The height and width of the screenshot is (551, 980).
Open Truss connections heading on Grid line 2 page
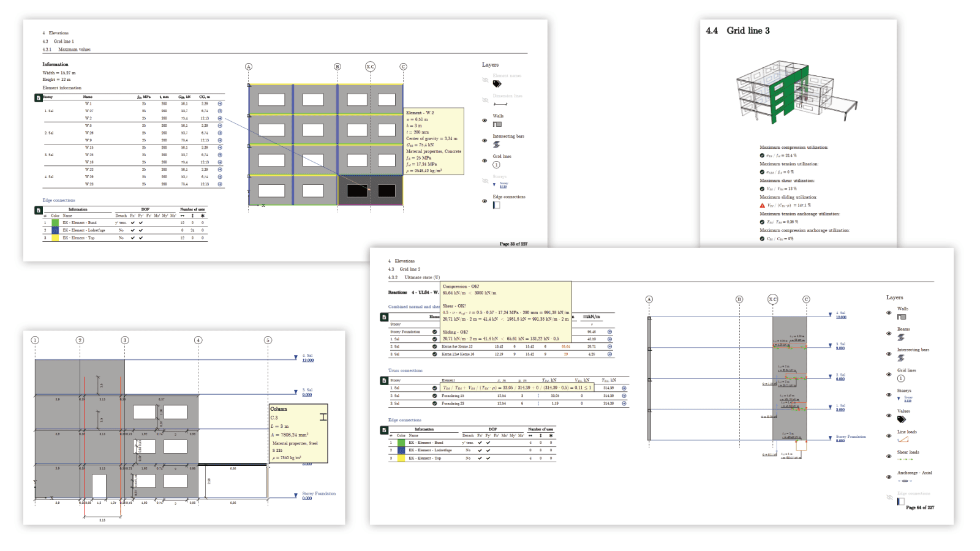(x=405, y=370)
